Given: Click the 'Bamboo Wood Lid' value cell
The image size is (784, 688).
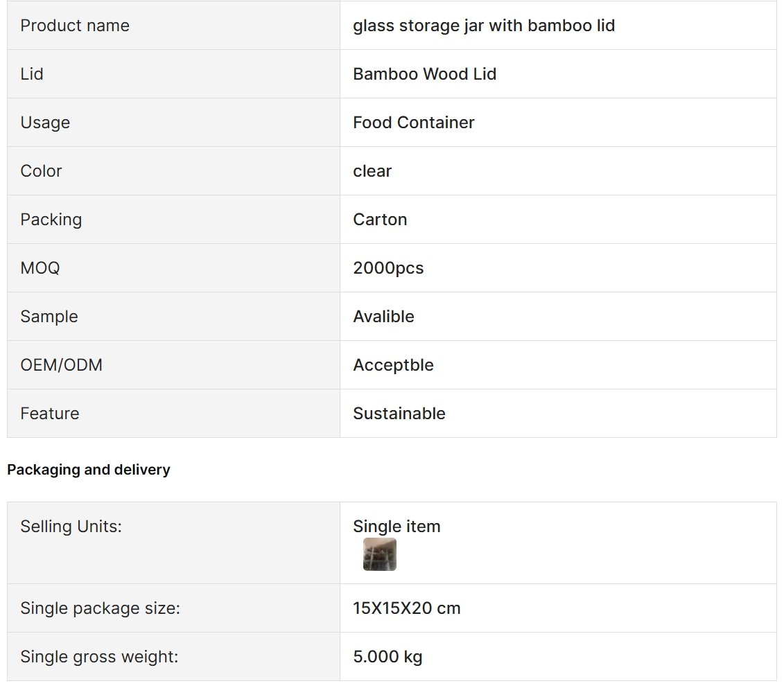Looking at the screenshot, I should pyautogui.click(x=558, y=74).
